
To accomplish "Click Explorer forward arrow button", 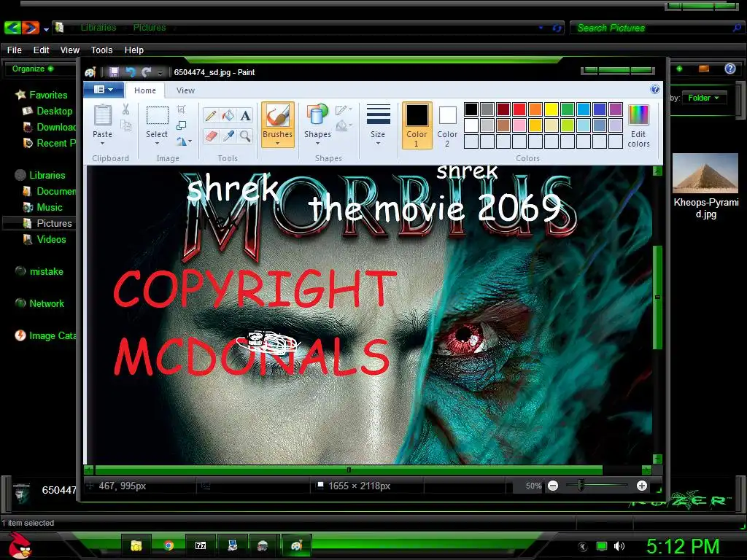I will click(x=30, y=28).
